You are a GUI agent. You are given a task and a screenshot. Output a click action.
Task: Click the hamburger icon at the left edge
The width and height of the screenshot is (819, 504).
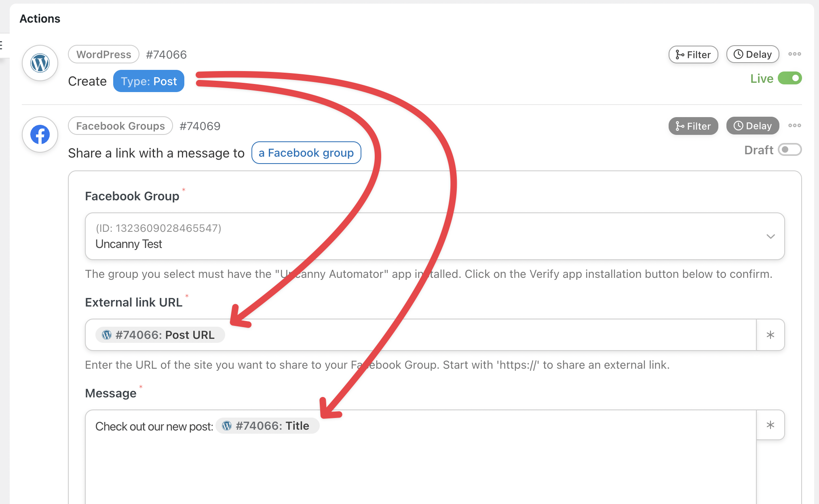[2, 45]
